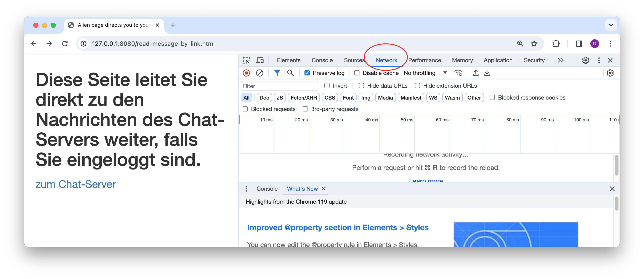The width and height of the screenshot is (644, 279).
Task: Open the network search magnifier icon
Action: tap(290, 73)
